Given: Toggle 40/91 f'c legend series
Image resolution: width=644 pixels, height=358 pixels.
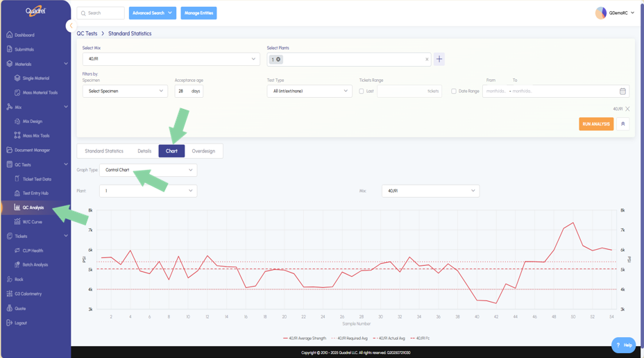Looking at the screenshot, I should coord(420,339).
